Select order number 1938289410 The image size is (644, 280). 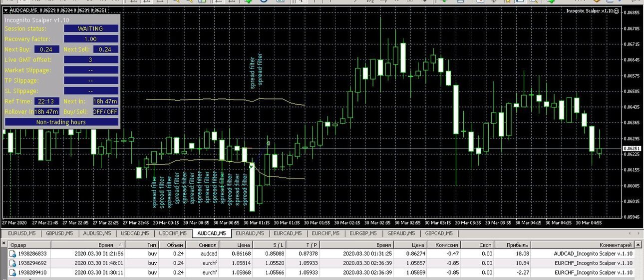pyautogui.click(x=32, y=272)
